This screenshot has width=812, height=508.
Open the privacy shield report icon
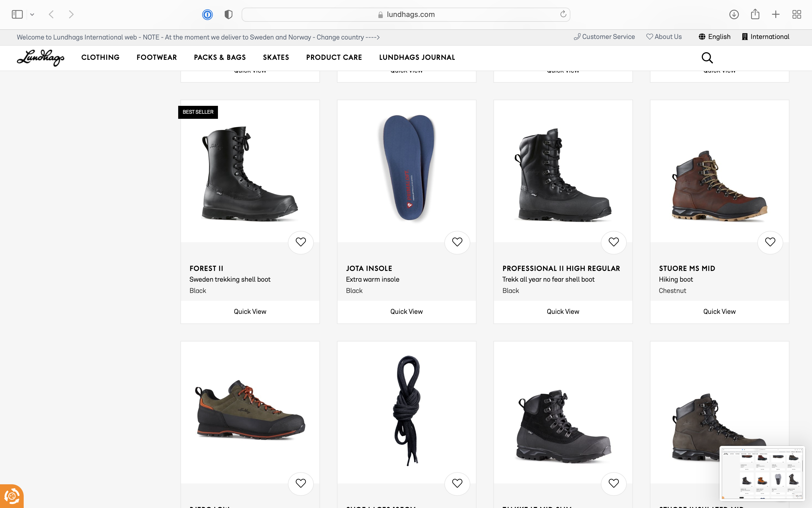[228, 14]
